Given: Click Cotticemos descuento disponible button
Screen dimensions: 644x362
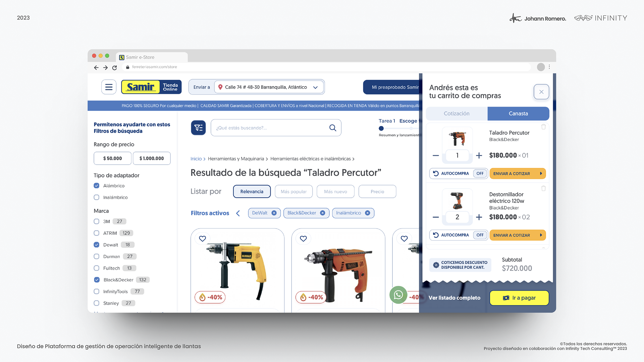Looking at the screenshot, I should click(x=460, y=265).
